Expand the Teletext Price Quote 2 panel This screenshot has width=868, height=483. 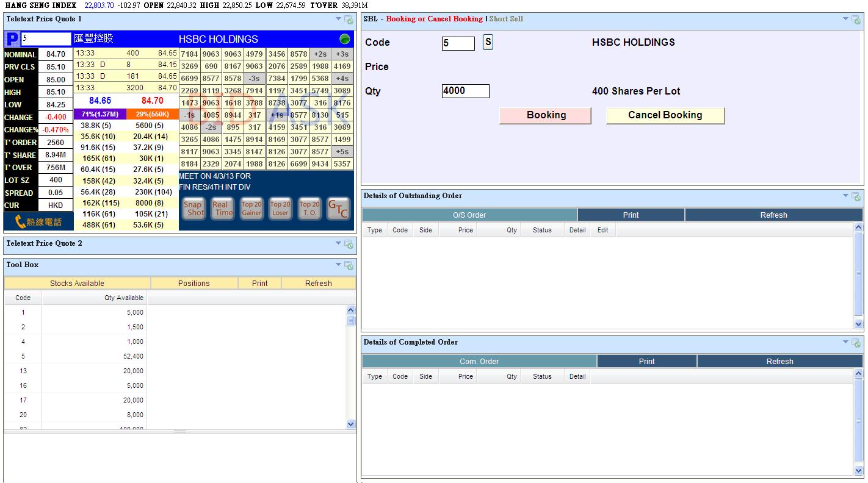pos(338,243)
